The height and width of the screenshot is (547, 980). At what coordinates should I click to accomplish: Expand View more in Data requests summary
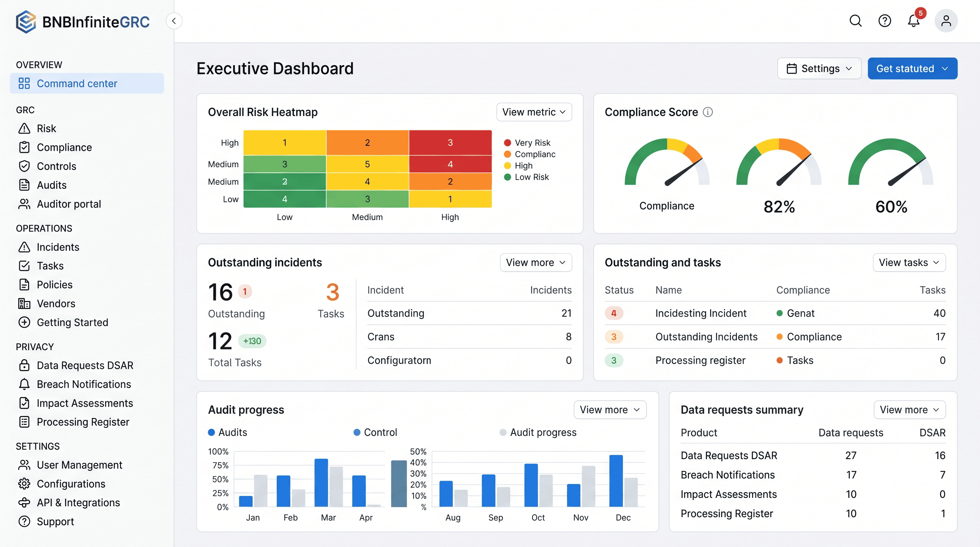tap(909, 410)
